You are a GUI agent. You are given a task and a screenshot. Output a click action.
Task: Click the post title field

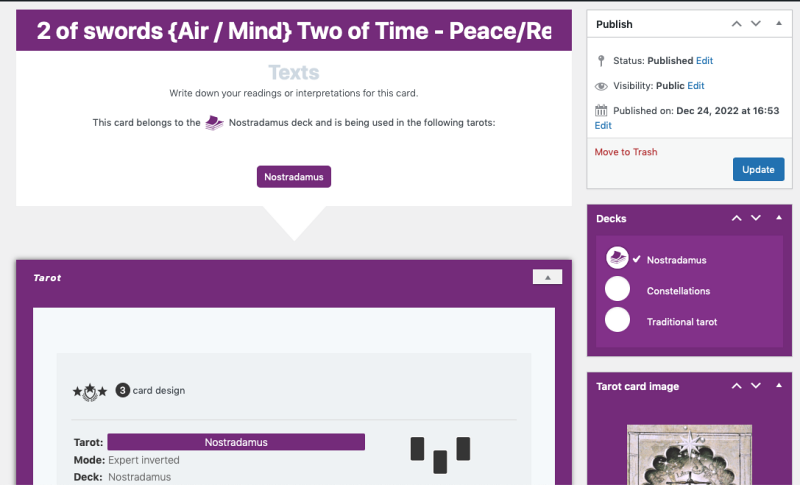[294, 31]
